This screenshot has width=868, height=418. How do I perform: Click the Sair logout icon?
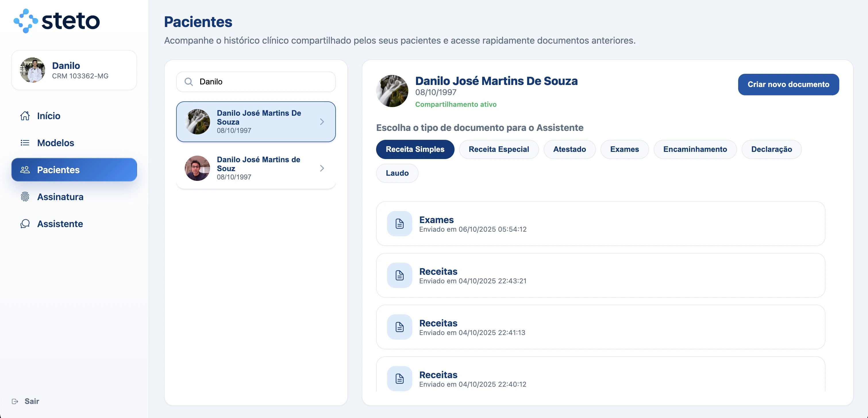[15, 401]
